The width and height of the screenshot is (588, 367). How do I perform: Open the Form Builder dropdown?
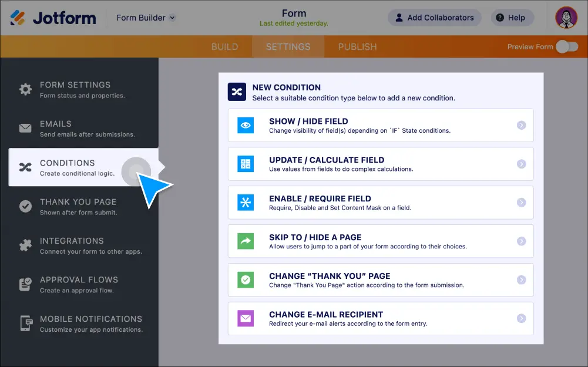pyautogui.click(x=146, y=18)
